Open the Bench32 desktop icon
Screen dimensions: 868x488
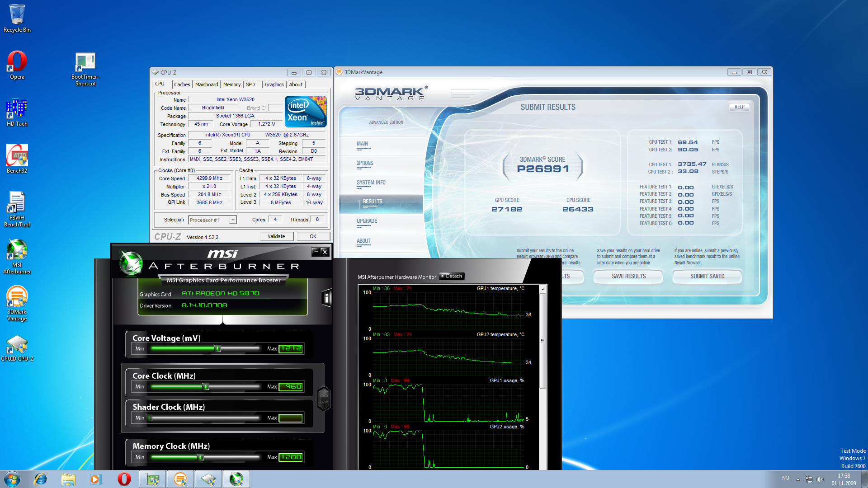(x=17, y=159)
